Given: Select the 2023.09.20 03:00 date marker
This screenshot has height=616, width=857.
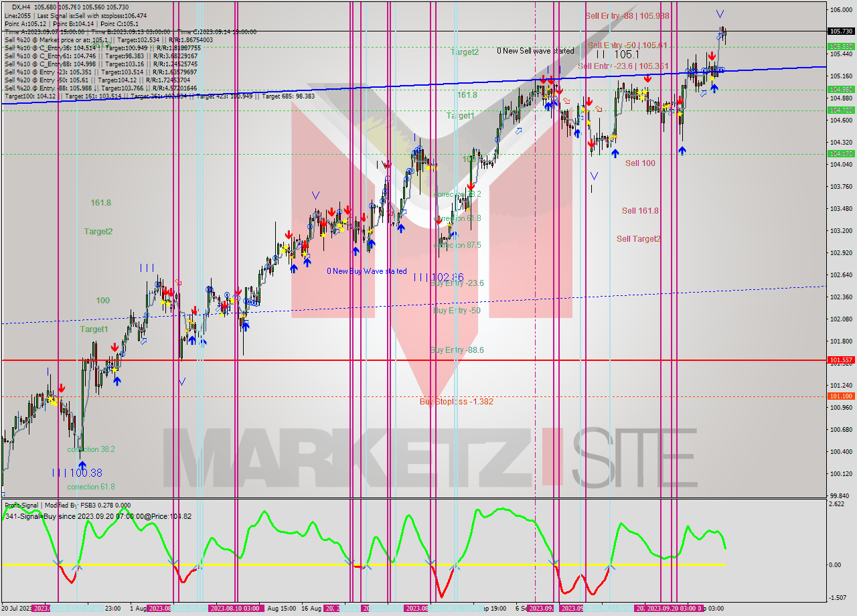Looking at the screenshot, I should (x=672, y=609).
